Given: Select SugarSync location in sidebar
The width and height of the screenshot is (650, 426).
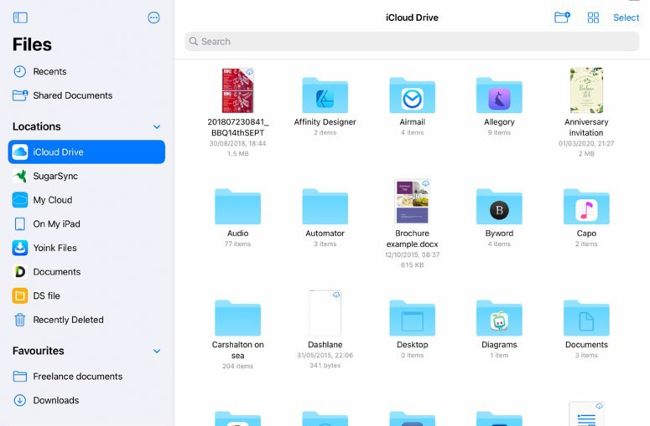Looking at the screenshot, I should click(x=55, y=176).
